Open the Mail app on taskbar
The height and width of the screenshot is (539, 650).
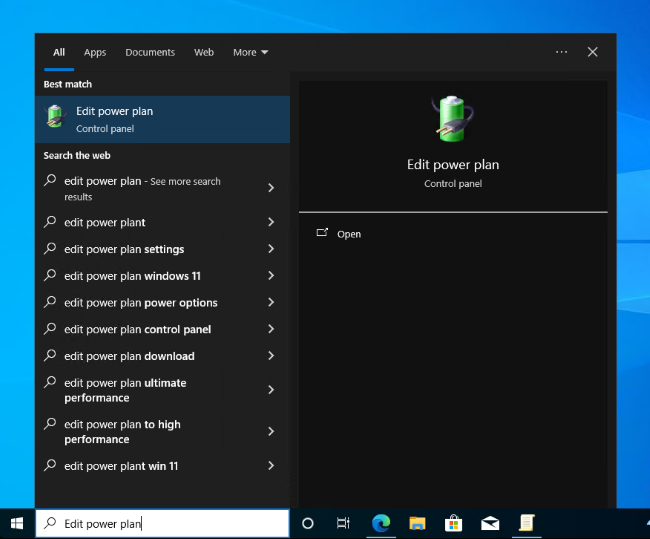click(490, 523)
